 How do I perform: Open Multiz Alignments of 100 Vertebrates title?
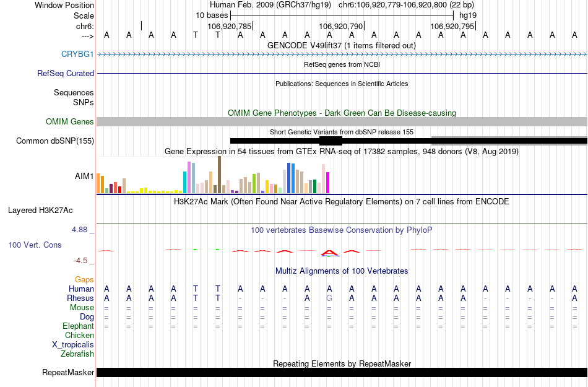point(342,271)
